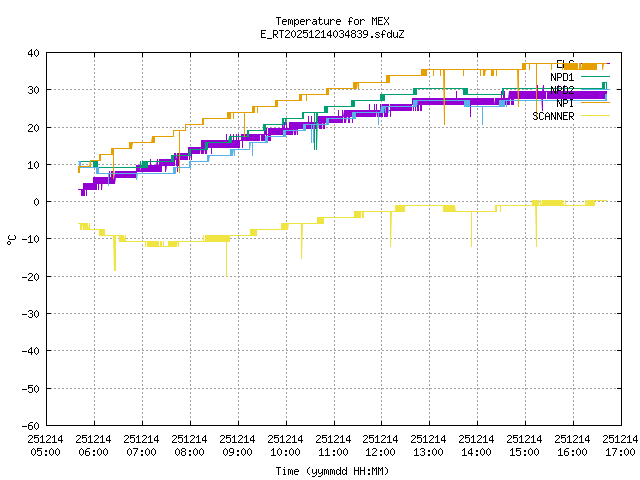Viewport: 640px width, 480px height.
Task: Click the °C y-axis label
Action: pos(11,239)
